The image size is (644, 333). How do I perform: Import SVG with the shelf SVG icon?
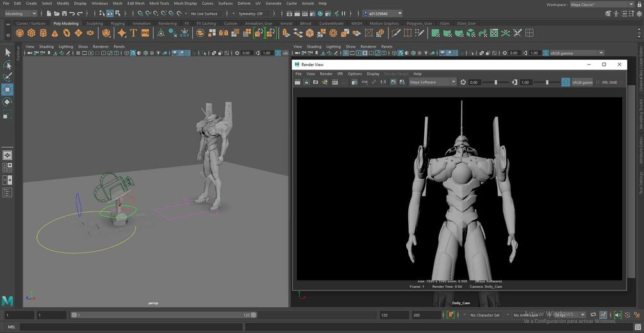click(x=145, y=33)
